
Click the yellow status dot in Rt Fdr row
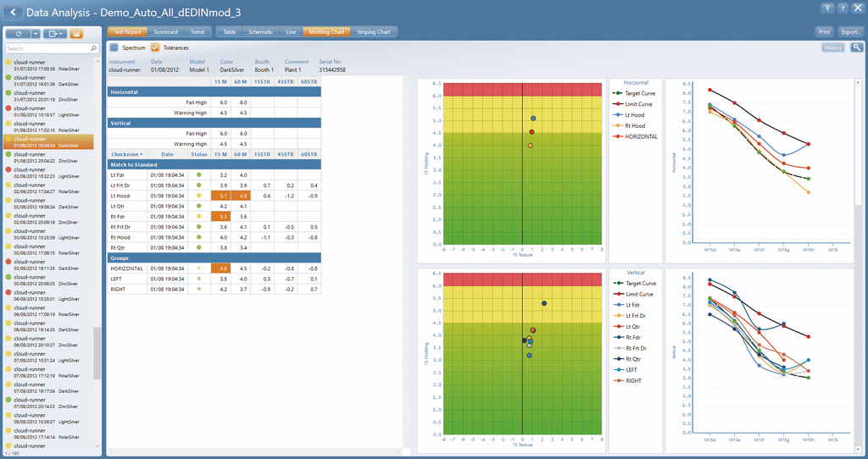pyautogui.click(x=199, y=216)
